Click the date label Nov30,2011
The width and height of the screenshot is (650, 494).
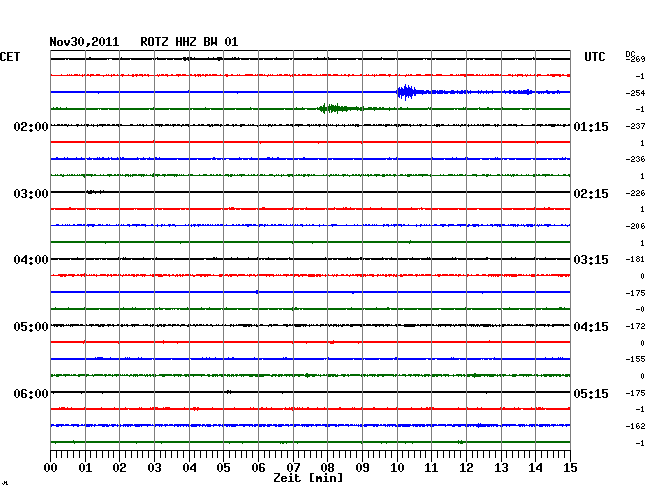84,42
